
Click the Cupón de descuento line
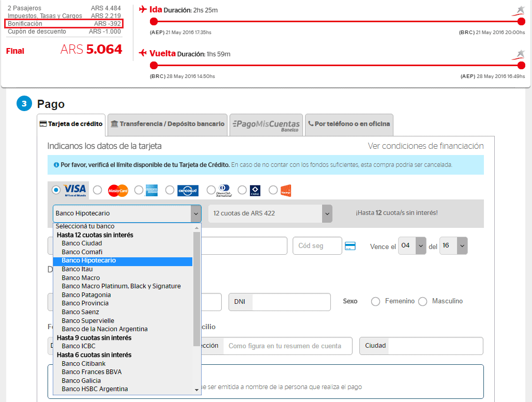[64, 32]
